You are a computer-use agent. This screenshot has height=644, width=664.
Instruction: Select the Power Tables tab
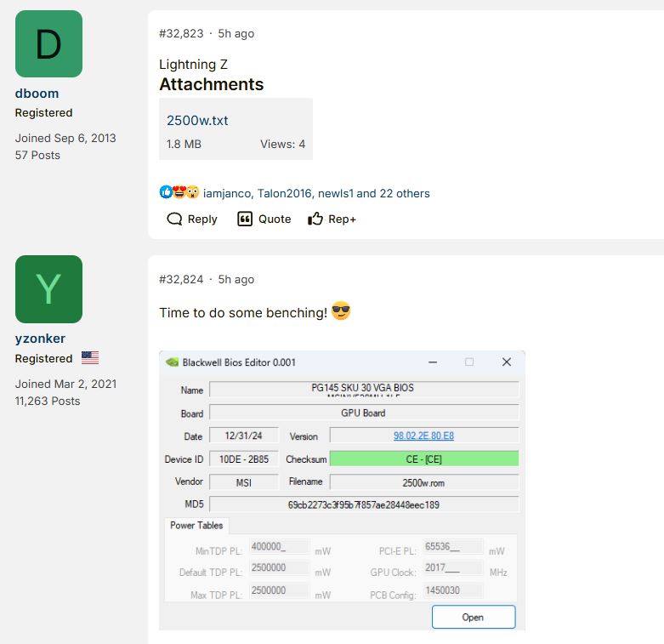(196, 525)
